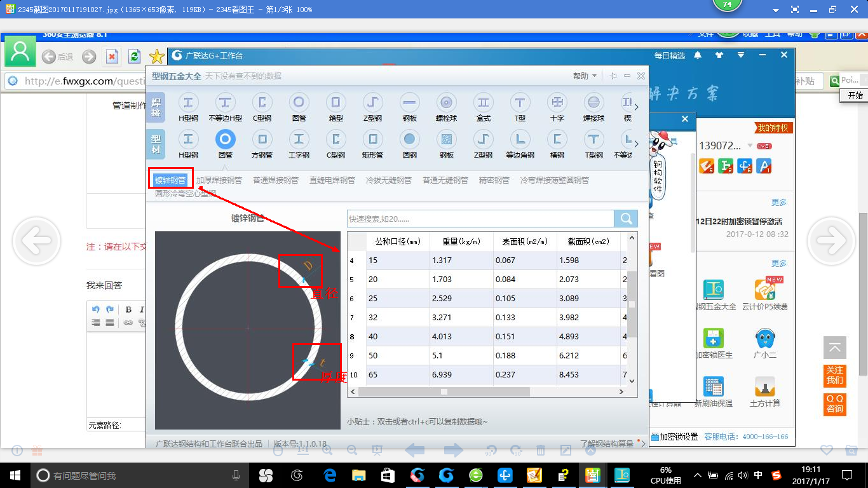This screenshot has height=488, width=868.
Task: Select the welded H型钢 section icon
Action: coord(189,102)
